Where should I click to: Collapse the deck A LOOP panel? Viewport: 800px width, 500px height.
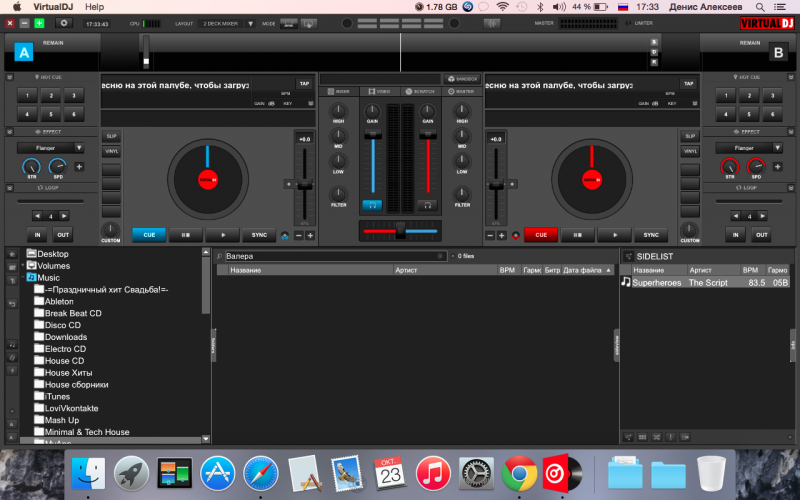click(9, 188)
